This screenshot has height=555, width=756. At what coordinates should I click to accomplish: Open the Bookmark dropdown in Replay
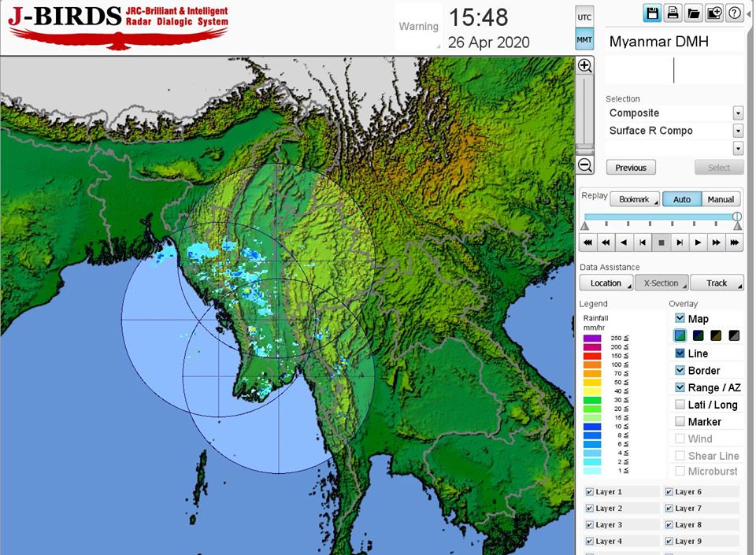pyautogui.click(x=635, y=200)
